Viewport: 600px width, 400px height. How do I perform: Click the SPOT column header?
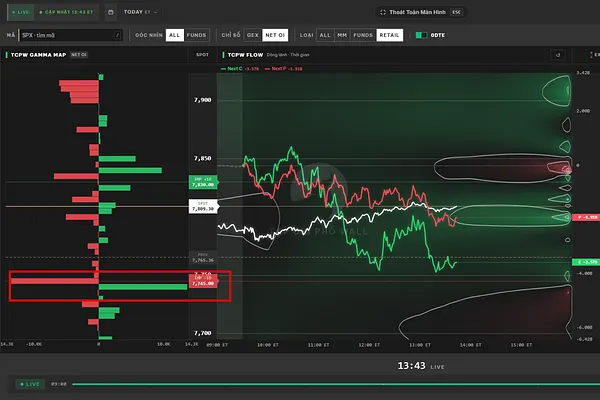click(x=202, y=55)
